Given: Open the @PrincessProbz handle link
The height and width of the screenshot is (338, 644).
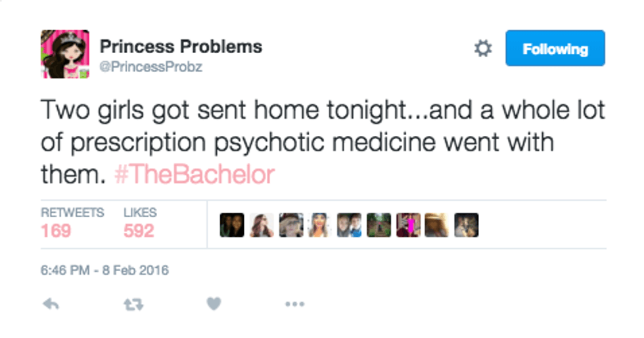Looking at the screenshot, I should [150, 67].
